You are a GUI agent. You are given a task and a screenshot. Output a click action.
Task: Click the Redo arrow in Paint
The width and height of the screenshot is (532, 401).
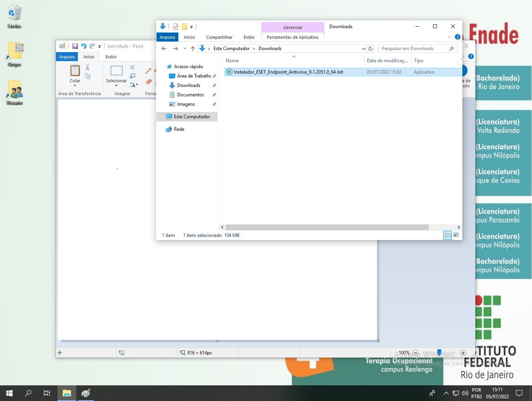click(x=92, y=46)
